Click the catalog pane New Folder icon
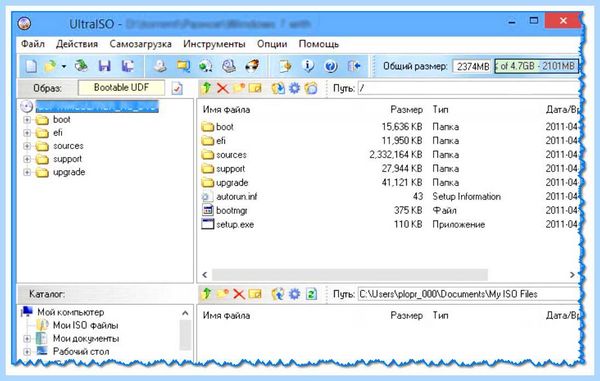Image resolution: width=600 pixels, height=381 pixels. click(x=223, y=294)
